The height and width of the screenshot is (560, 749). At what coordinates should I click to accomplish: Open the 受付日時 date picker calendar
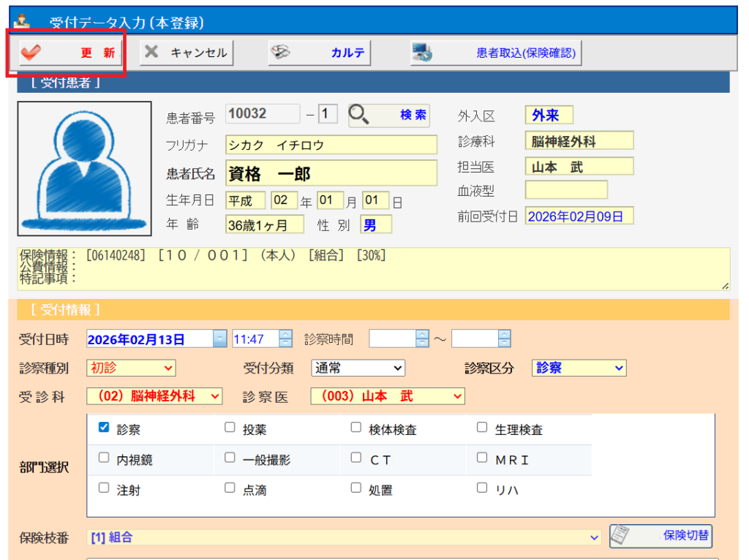coord(220,339)
